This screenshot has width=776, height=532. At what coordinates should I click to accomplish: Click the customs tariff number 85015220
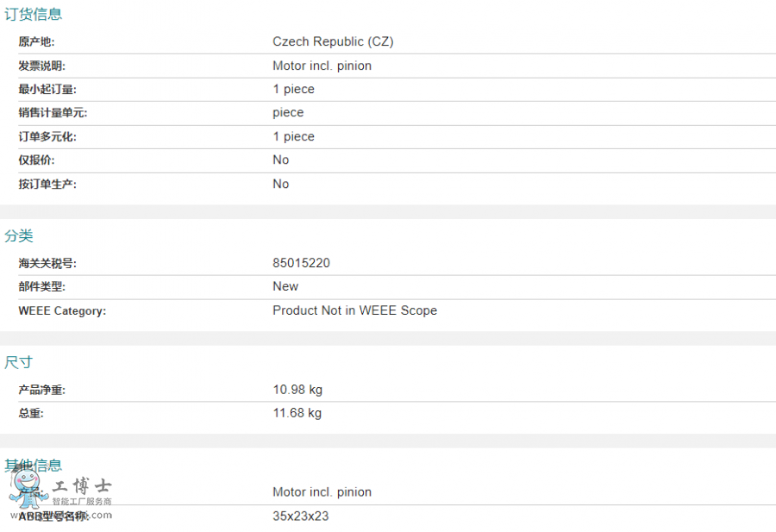click(x=302, y=263)
